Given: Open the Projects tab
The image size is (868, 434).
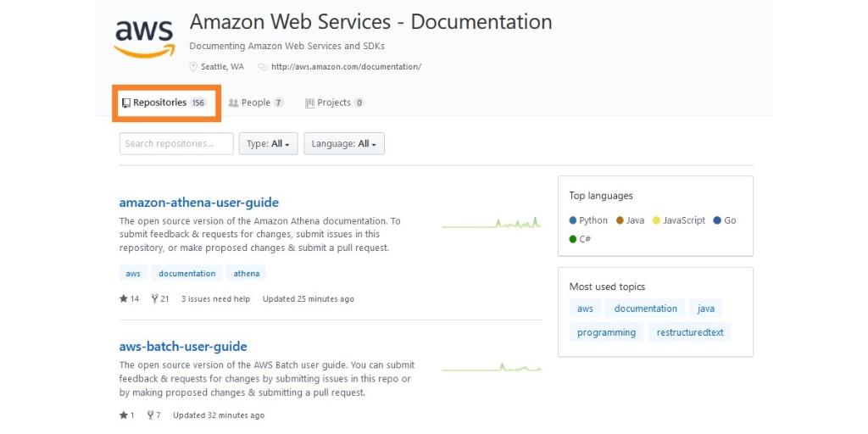Looking at the screenshot, I should [334, 103].
